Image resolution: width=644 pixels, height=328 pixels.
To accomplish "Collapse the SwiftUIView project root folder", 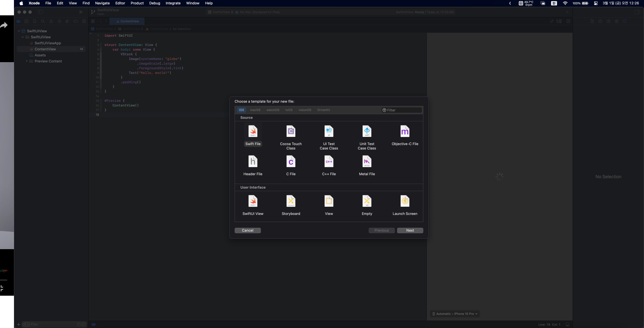I will pos(19,31).
